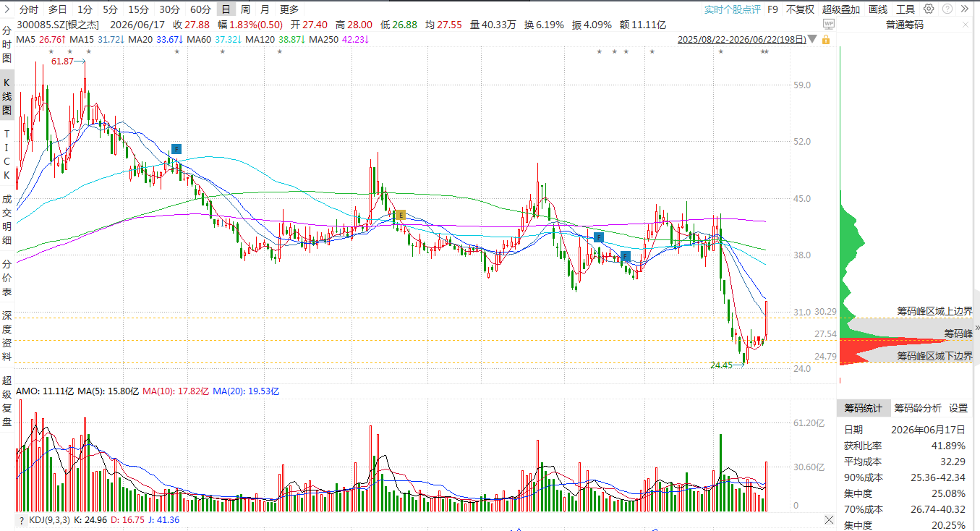This screenshot has width=980, height=531.
Task: Select the 日 daily K-line tab
Action: tap(226, 9)
